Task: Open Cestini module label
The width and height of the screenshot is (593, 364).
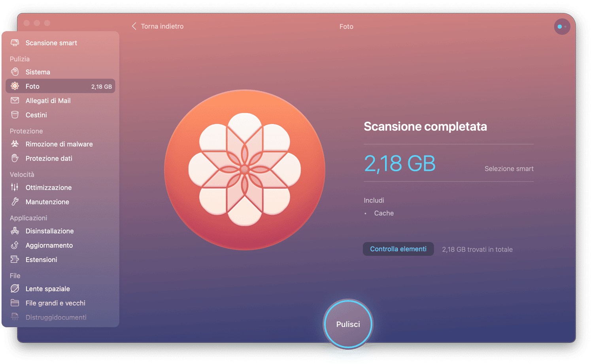Action: pyautogui.click(x=36, y=115)
